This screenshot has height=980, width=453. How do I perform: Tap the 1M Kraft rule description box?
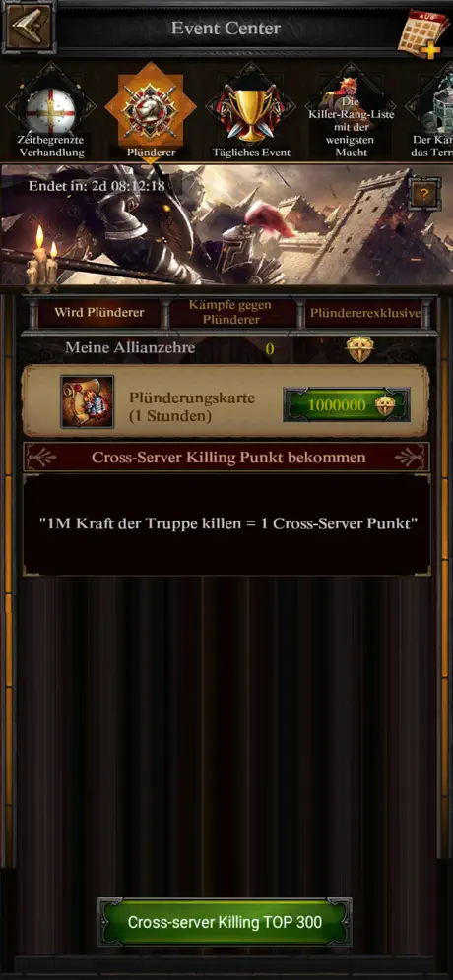226,524
